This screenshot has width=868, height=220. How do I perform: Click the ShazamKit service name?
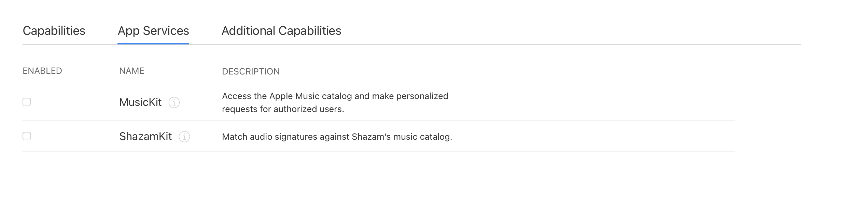145,136
